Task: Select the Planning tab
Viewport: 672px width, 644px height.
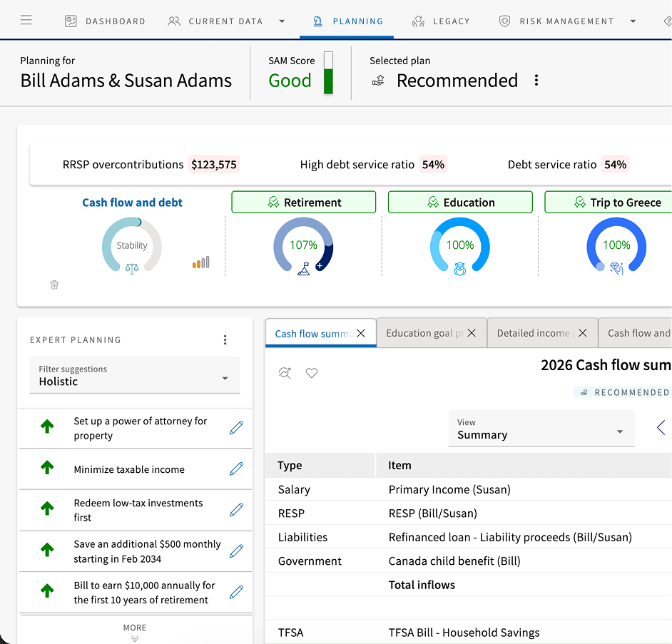Action: click(x=347, y=21)
